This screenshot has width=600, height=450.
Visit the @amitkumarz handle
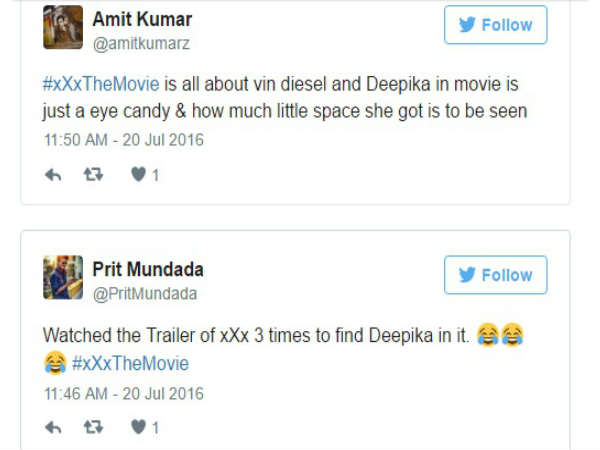click(x=141, y=43)
